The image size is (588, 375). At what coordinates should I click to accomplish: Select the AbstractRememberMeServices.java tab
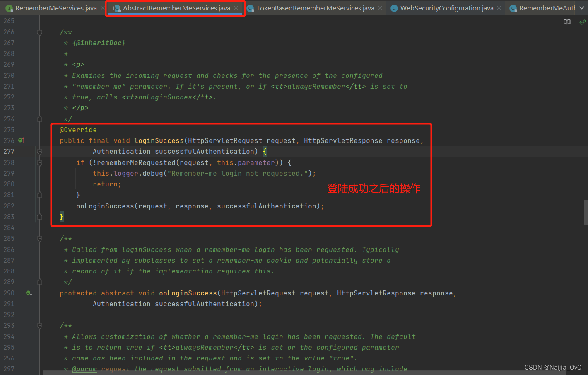pyautogui.click(x=176, y=8)
